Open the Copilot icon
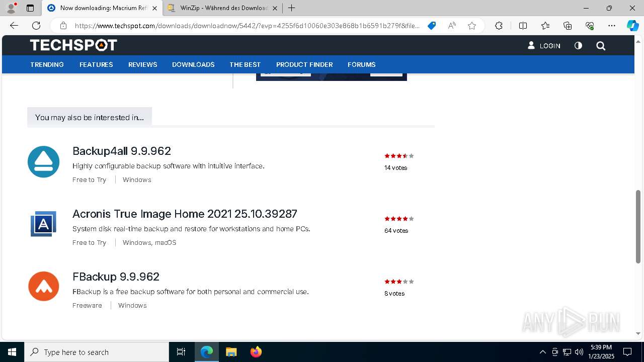The width and height of the screenshot is (644, 362). (632, 26)
